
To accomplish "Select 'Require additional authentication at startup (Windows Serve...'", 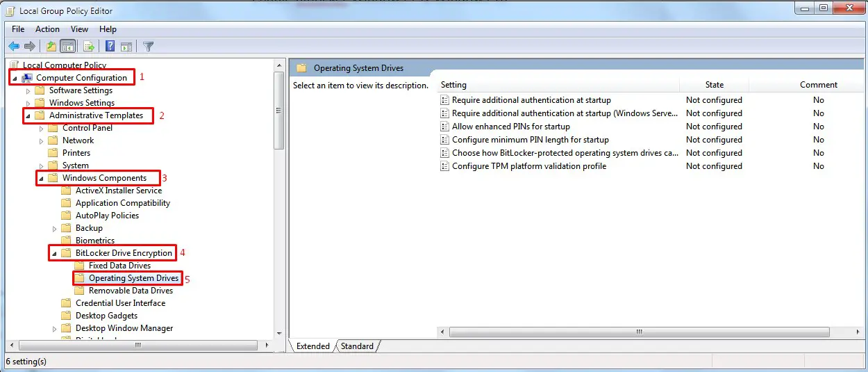I will point(565,113).
